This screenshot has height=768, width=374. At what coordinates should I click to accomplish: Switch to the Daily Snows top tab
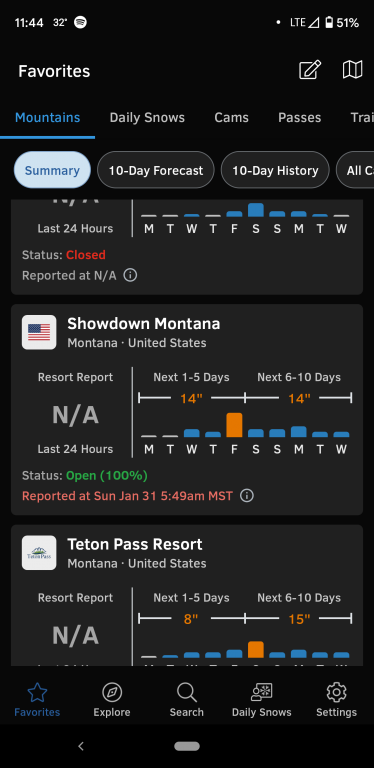coord(147,118)
